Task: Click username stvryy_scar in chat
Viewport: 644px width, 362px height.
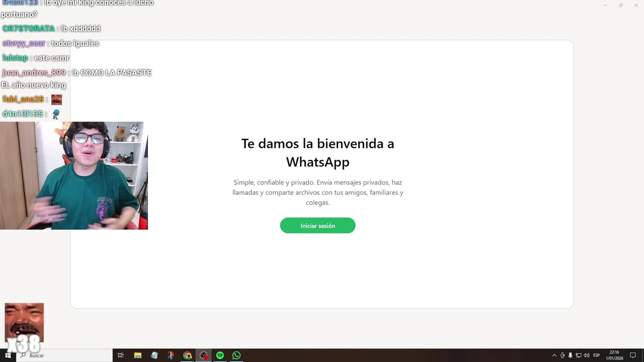Action: point(24,44)
